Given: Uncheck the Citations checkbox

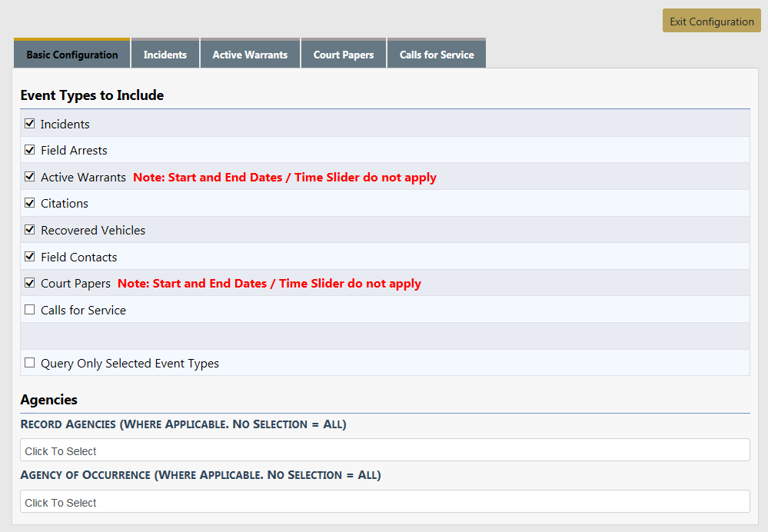Looking at the screenshot, I should pos(30,203).
